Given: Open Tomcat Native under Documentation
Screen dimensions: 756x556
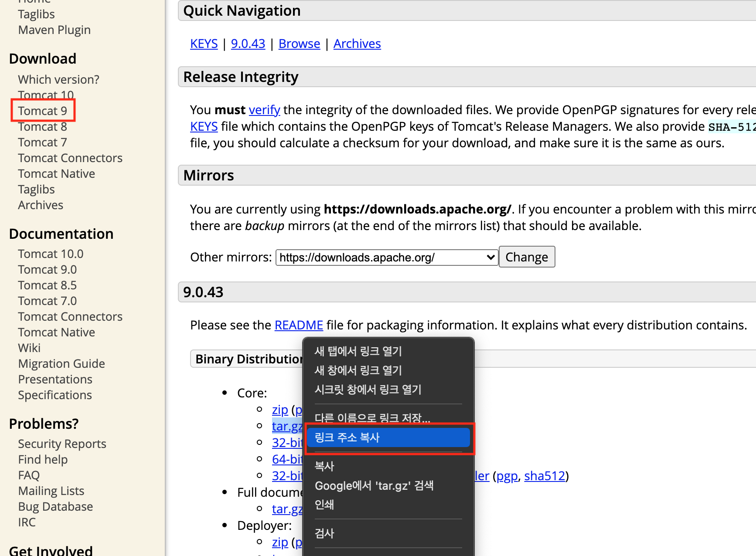Looking at the screenshot, I should pyautogui.click(x=56, y=332).
